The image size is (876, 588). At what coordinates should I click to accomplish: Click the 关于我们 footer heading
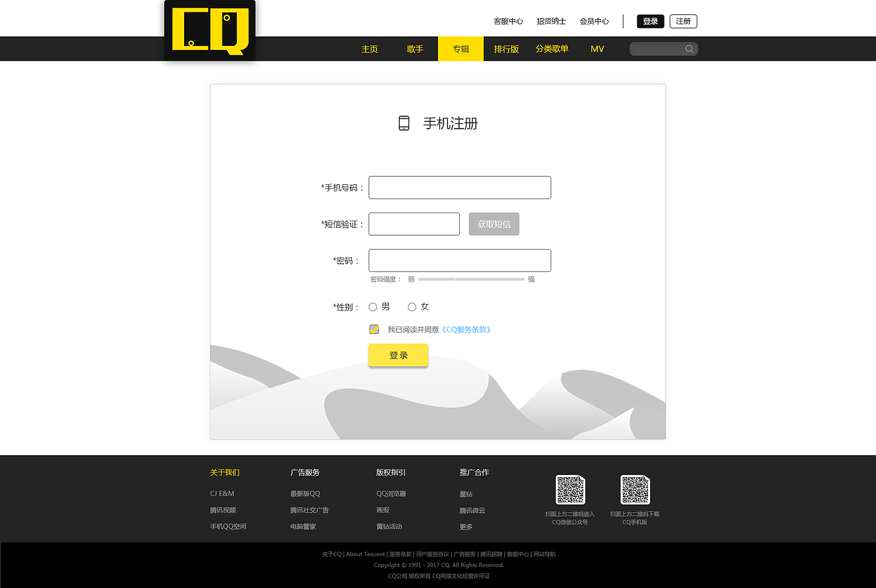pos(224,472)
